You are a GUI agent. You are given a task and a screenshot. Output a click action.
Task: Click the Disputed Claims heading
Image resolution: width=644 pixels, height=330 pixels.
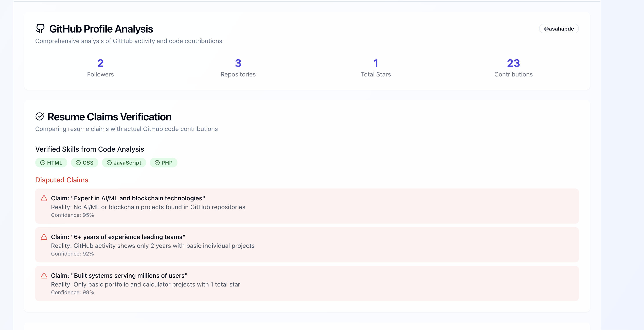[62, 180]
